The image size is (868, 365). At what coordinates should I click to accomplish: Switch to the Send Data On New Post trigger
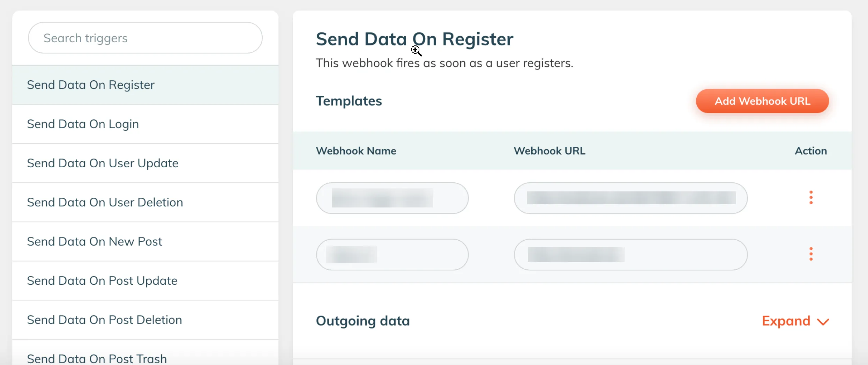(95, 241)
